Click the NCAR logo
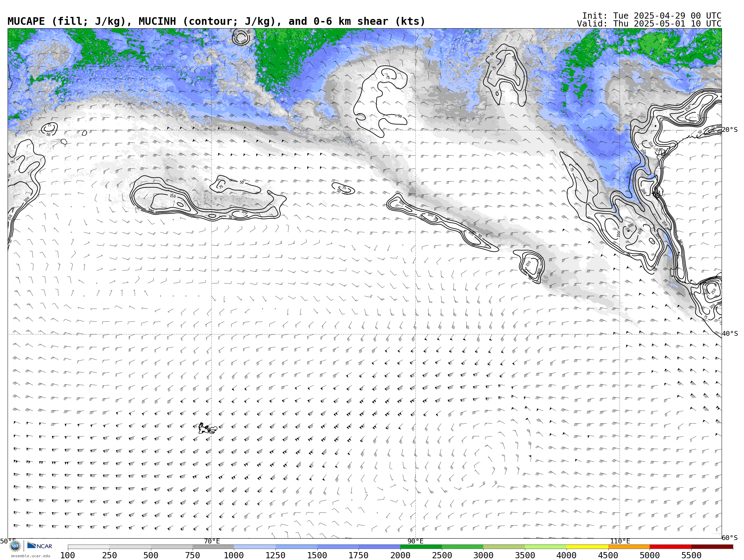The height and width of the screenshot is (560, 744). [x=40, y=546]
